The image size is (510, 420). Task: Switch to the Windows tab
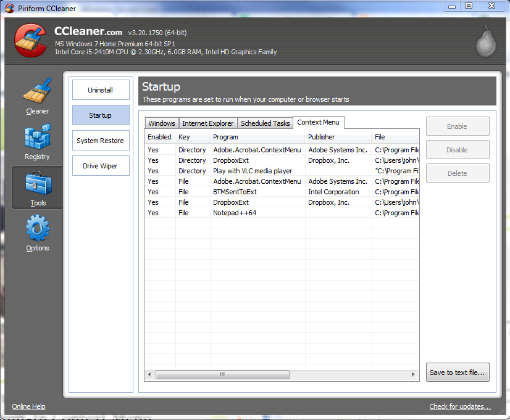pyautogui.click(x=162, y=123)
